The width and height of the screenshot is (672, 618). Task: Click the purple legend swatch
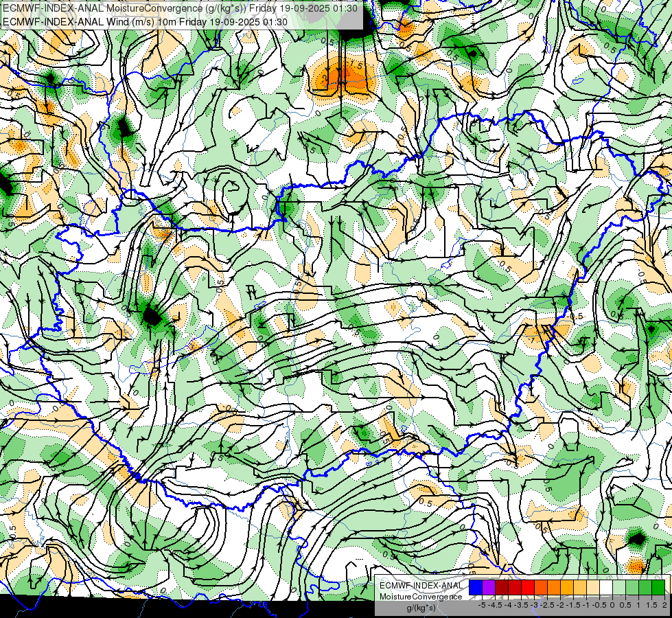(x=489, y=587)
